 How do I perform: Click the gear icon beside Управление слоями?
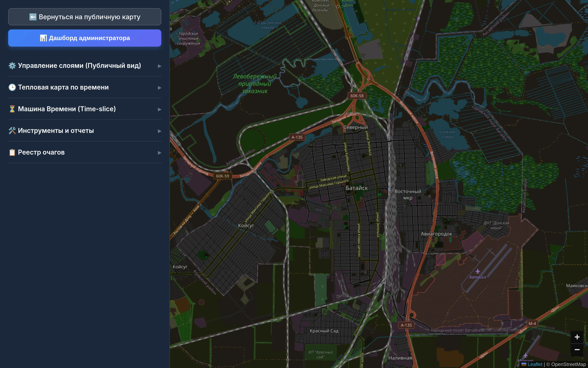point(12,66)
